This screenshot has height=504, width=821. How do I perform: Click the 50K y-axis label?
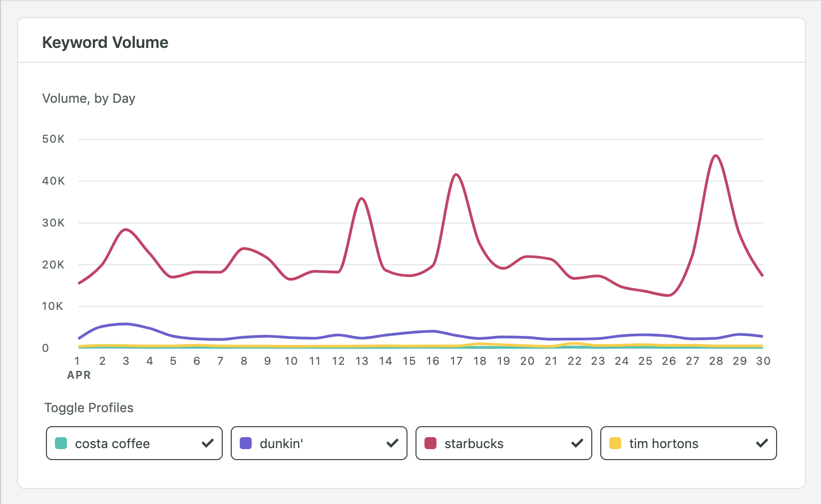53,139
